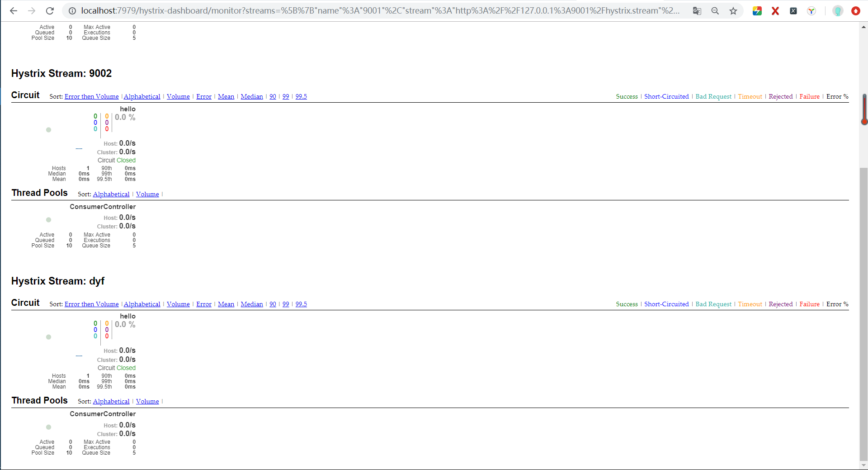Sort 9002 circuits by 90 percentile
Viewport: 868px width, 470px height.
click(273, 96)
